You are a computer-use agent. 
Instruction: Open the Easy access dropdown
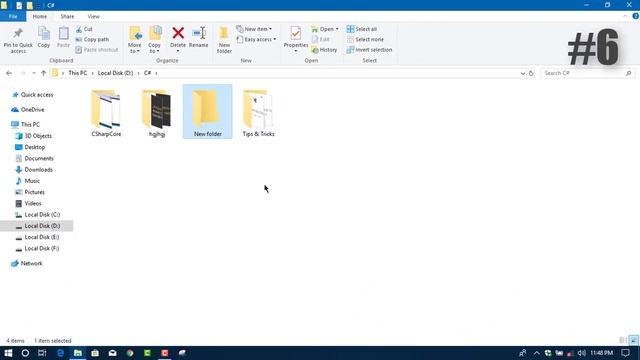256,40
